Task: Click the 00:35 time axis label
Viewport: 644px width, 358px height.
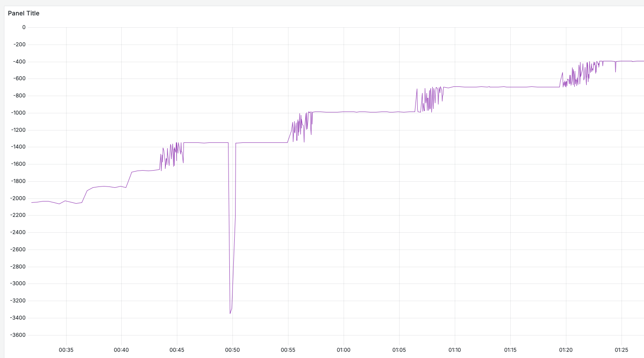Action: [66, 350]
